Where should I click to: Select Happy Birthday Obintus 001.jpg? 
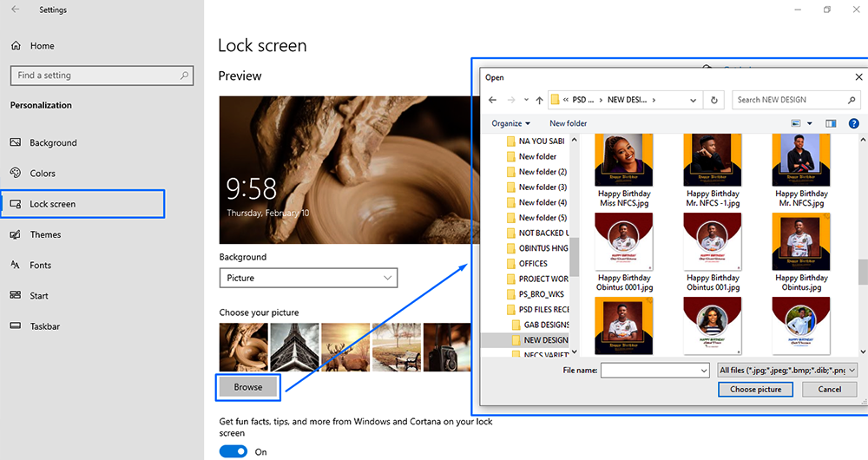pos(713,253)
